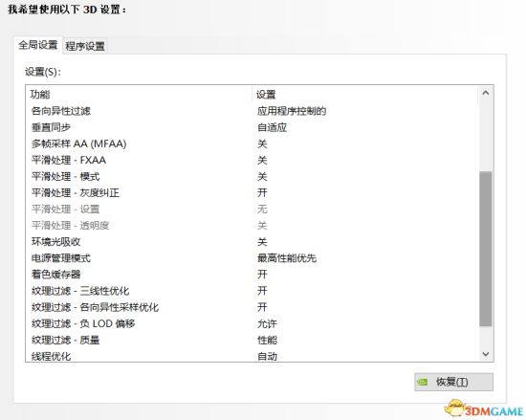Click the vertical scrollbar thumb

coord(486,249)
